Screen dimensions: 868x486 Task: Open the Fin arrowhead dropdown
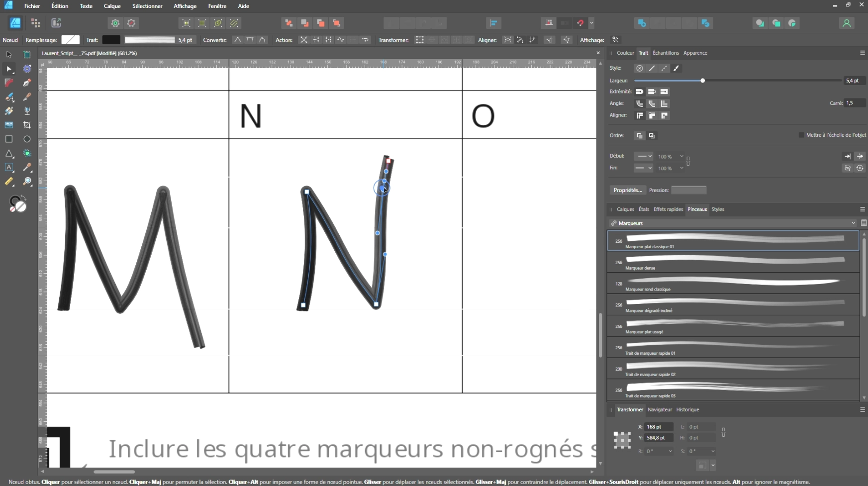(x=644, y=168)
